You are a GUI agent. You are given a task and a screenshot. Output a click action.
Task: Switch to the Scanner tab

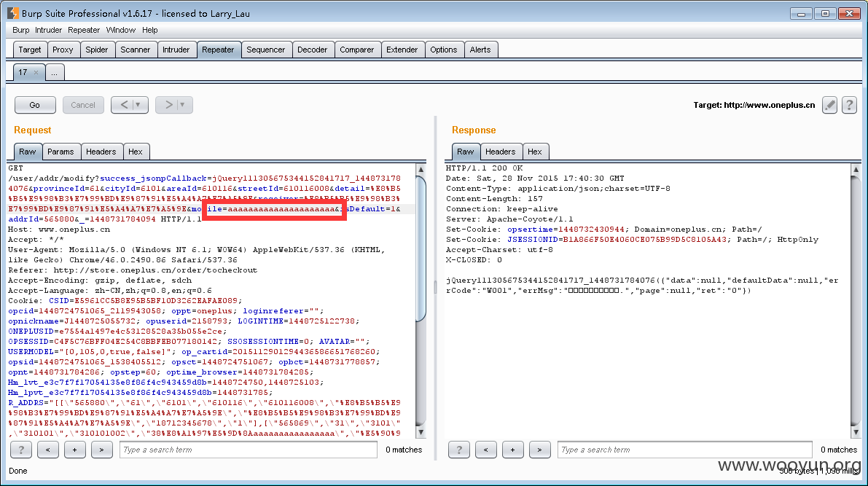(x=135, y=50)
